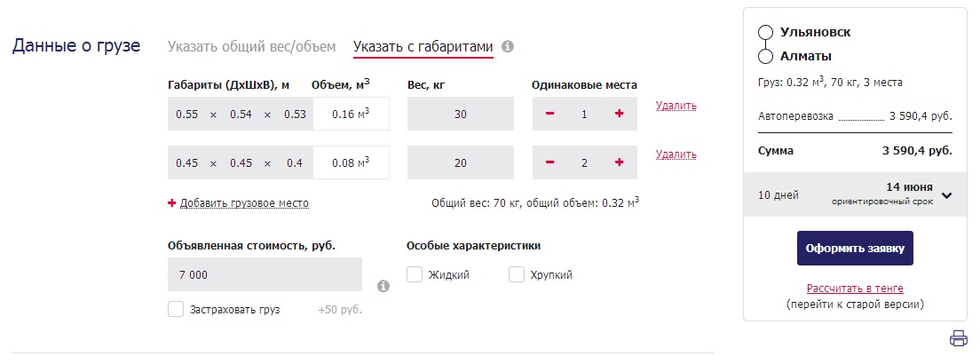Click the info icon next to 'Указать с габаритами'
The height and width of the screenshot is (364, 980).
point(508,46)
